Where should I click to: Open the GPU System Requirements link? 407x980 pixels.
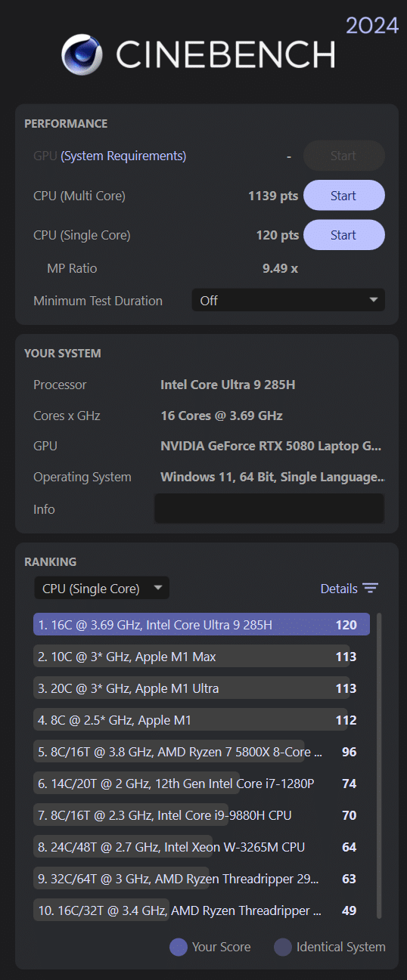pyautogui.click(x=123, y=156)
